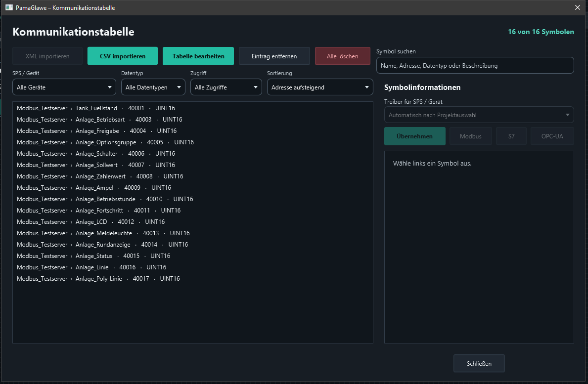Viewport: 588px width, 384px height.
Task: Select the Anlage_Rundanzeige 40014 row
Action: [193, 245]
